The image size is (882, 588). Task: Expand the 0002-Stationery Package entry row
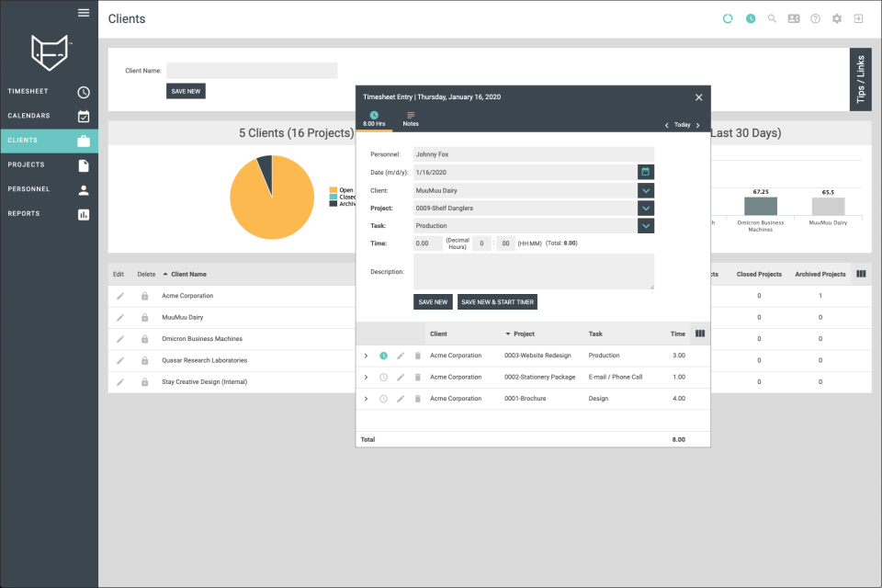[x=366, y=377]
